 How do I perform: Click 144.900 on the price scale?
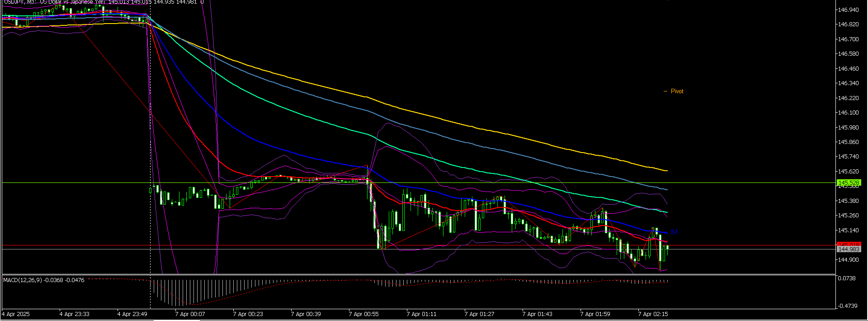click(x=848, y=260)
